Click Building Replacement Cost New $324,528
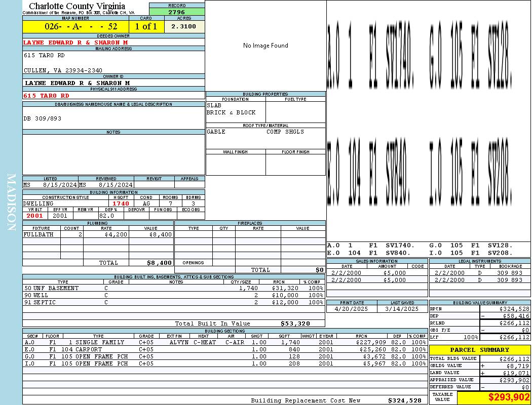The width and height of the screenshot is (532, 405). (405, 400)
